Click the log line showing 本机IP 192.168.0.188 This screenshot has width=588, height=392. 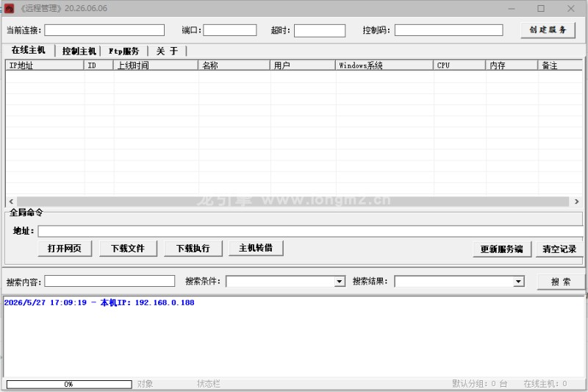coord(99,302)
